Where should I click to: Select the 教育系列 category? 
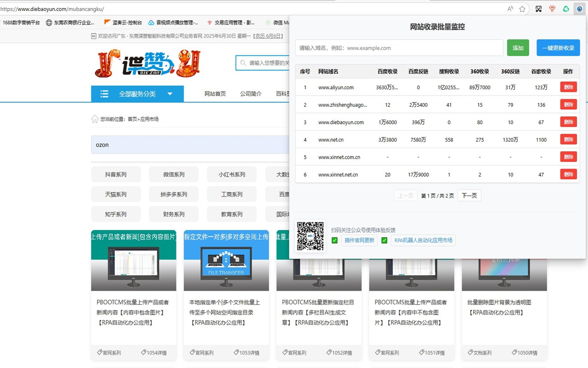pyautogui.click(x=232, y=214)
